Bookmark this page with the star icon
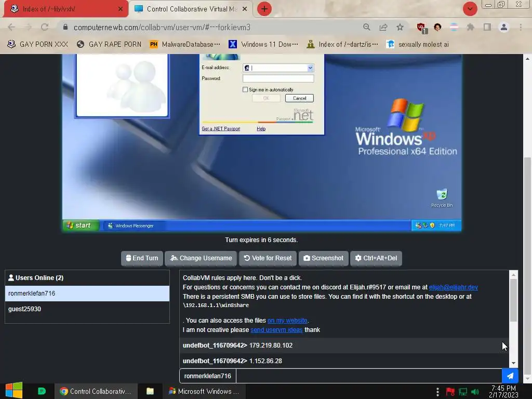Viewport: 532px width, 399px height. click(x=400, y=27)
